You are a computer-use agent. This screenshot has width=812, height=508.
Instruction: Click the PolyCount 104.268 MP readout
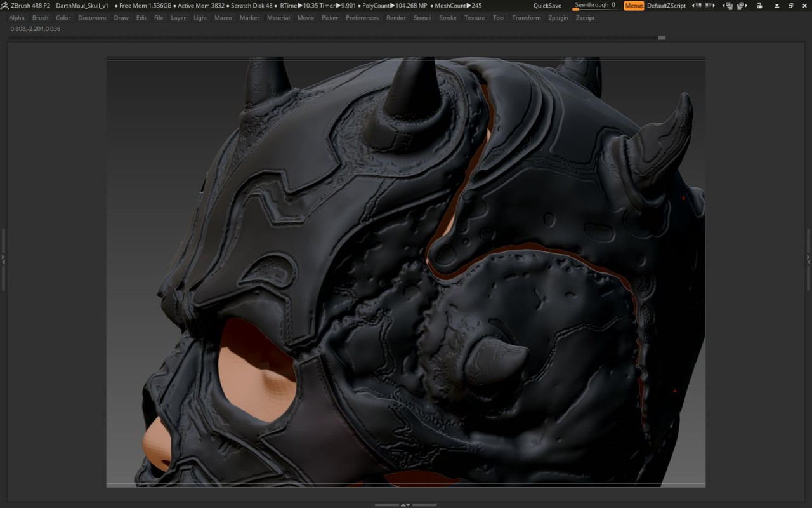pos(392,6)
